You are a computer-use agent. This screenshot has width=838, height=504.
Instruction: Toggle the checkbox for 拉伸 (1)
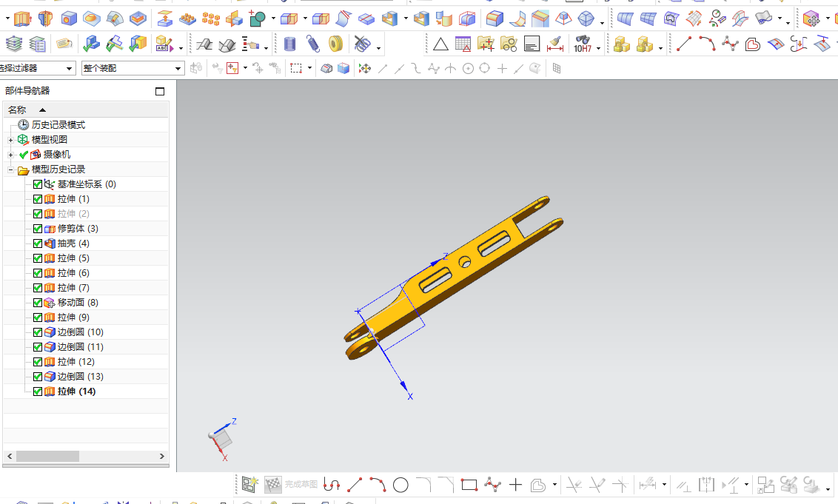[38, 199]
